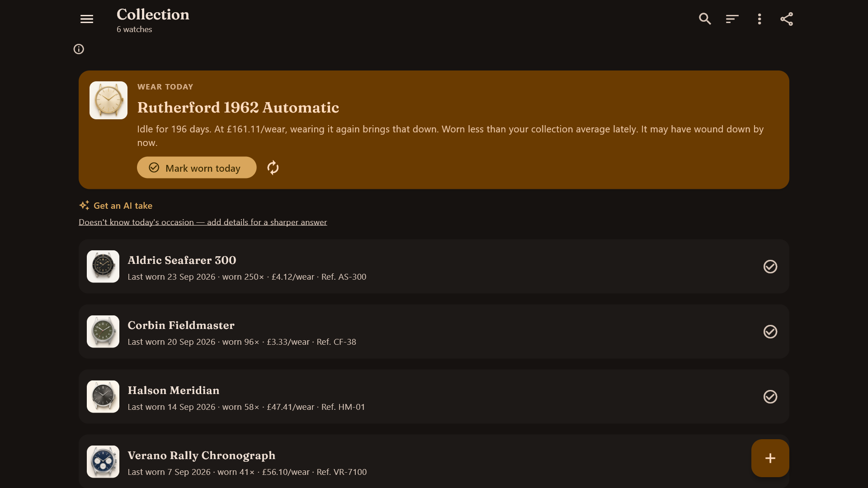
Task: Click Mark worn today button
Action: click(x=197, y=168)
